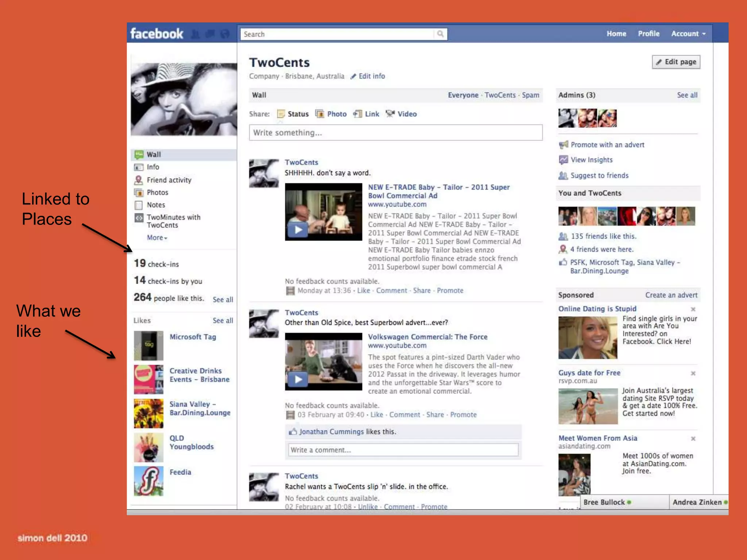Go to Home in top bar
The width and height of the screenshot is (747, 560).
616,34
